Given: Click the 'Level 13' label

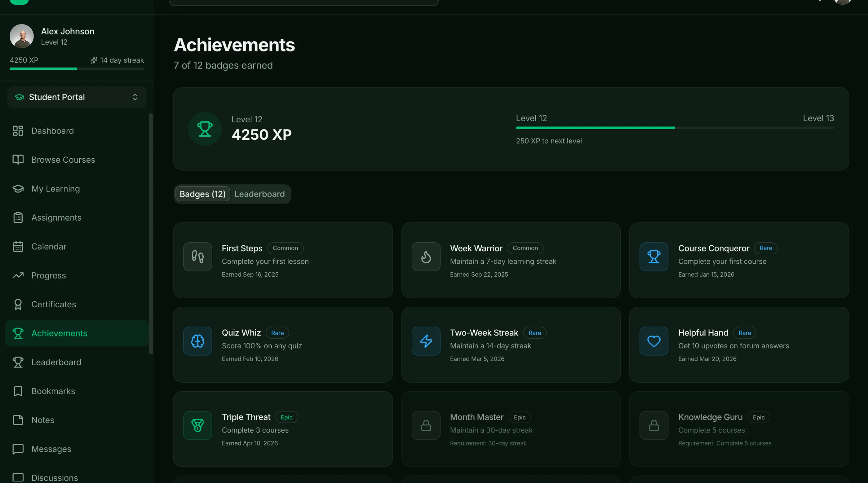Looking at the screenshot, I should 818,118.
